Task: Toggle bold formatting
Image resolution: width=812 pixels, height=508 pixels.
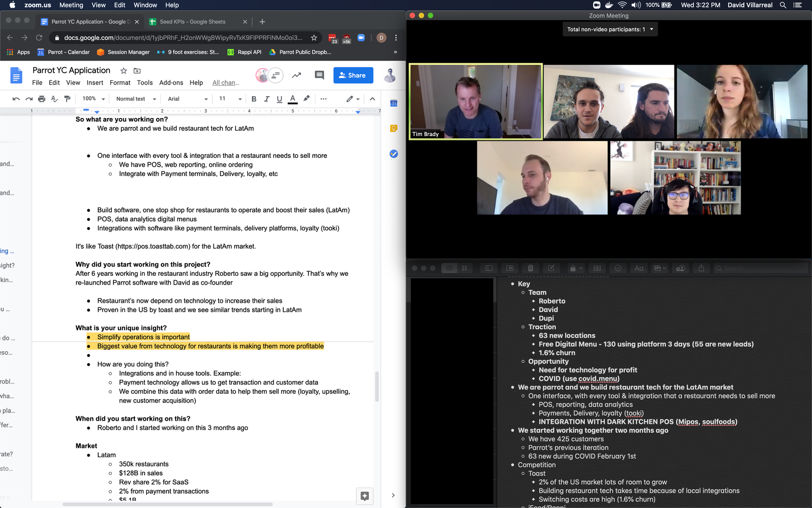Action: coord(254,99)
